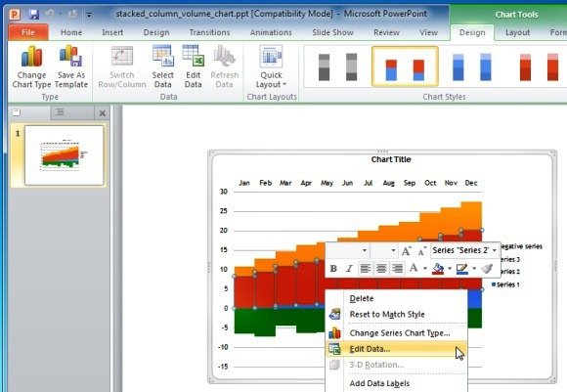Click the Edit Data ribbon icon
This screenshot has height=392, width=567.
(194, 67)
